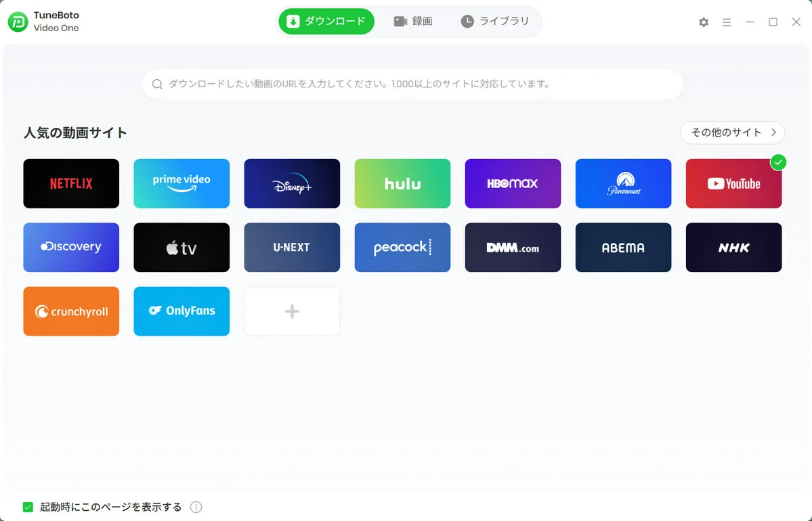The width and height of the screenshot is (812, 521).
Task: Focus the video URL input field
Action: [412, 85]
